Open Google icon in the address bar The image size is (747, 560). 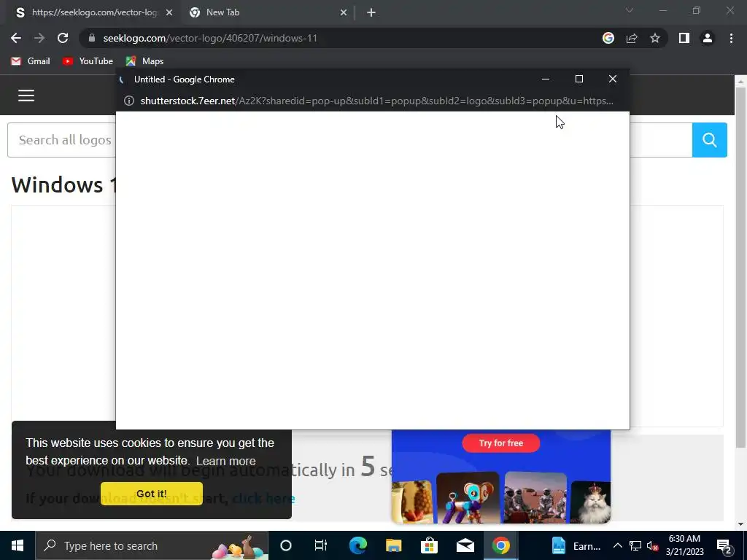[608, 38]
